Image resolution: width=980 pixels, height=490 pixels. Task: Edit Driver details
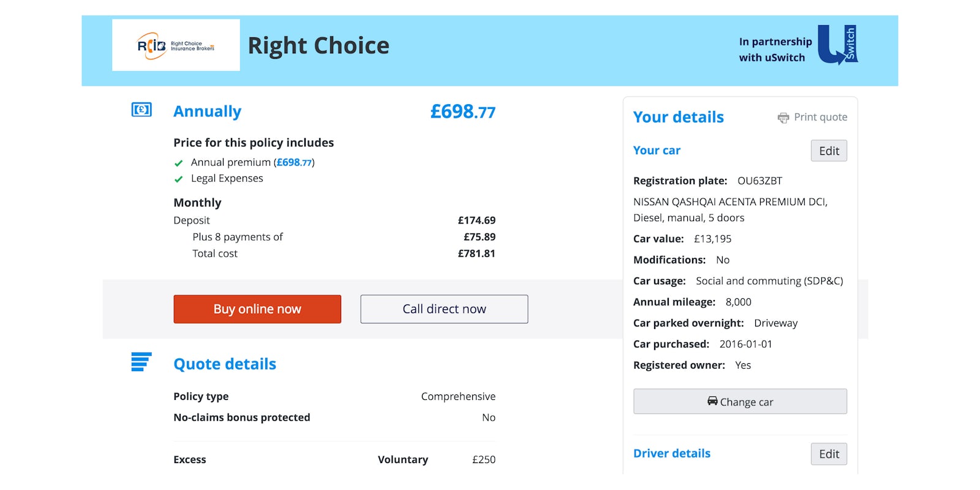[829, 454]
